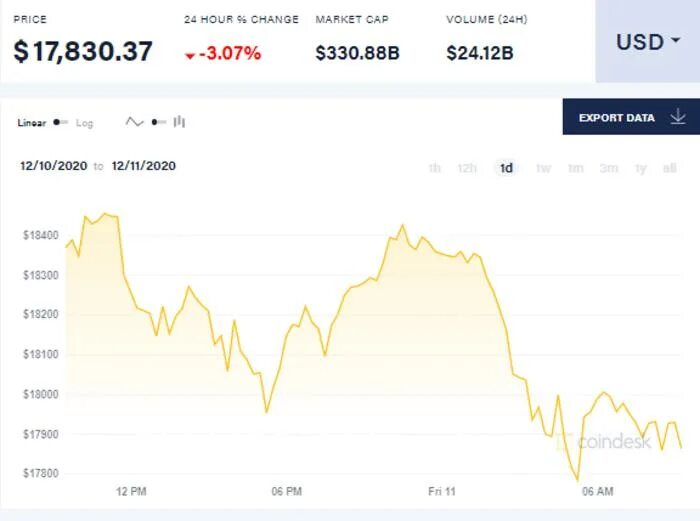This screenshot has height=521, width=700.
Task: Select the 3m time range
Action: pyautogui.click(x=609, y=168)
